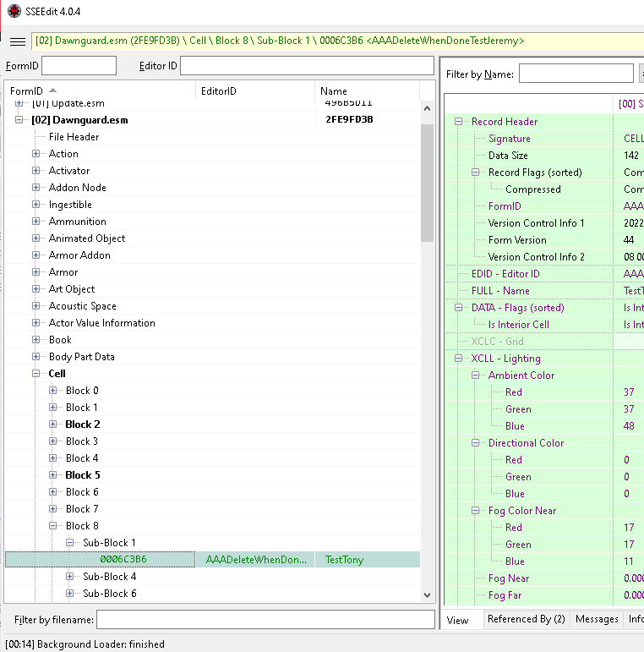Click the EditorID column header
Viewport: 644px width, 652px height.
point(254,91)
